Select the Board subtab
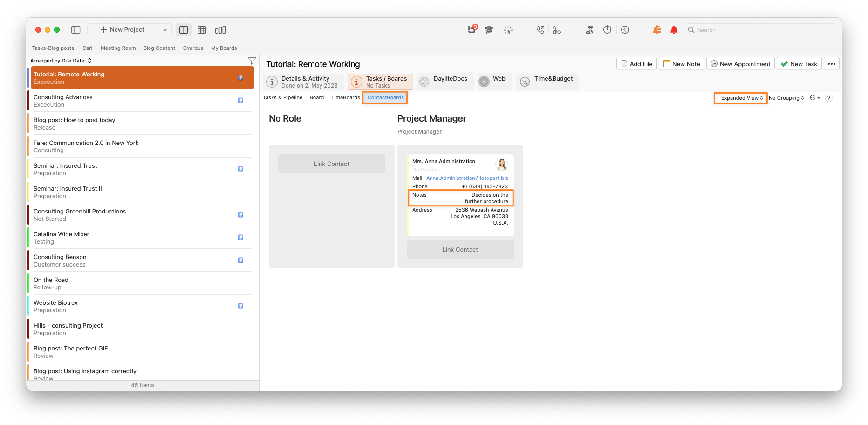 pos(317,97)
